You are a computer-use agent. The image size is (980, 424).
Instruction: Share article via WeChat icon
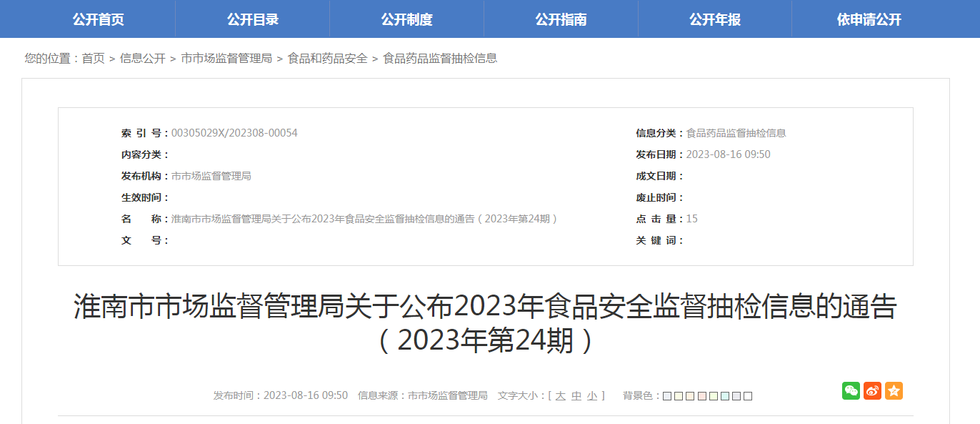pyautogui.click(x=851, y=390)
